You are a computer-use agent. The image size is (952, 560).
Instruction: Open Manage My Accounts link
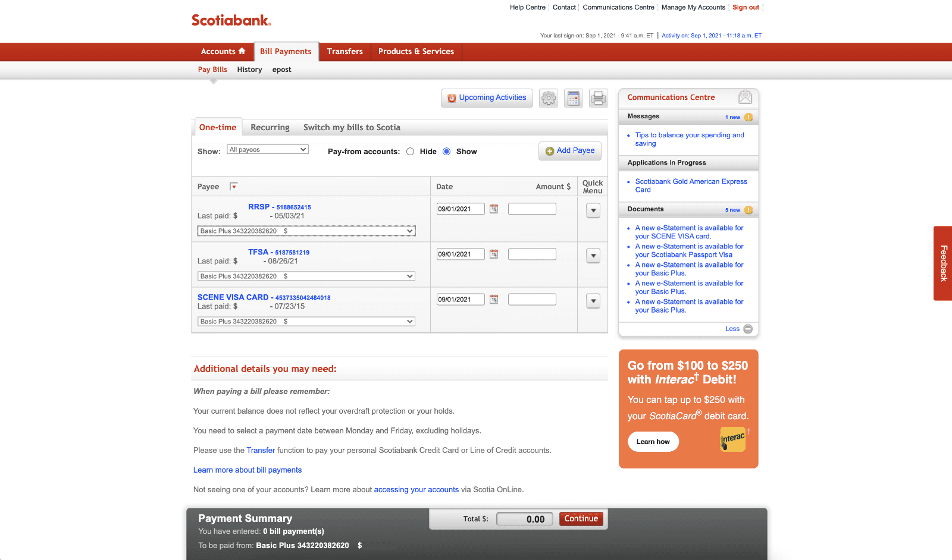pos(693,7)
